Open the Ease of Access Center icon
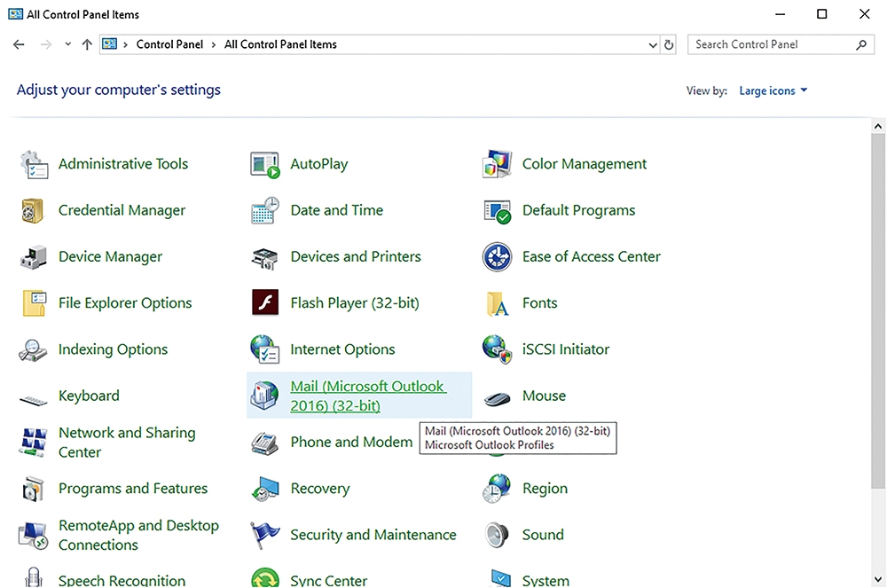 [x=498, y=257]
